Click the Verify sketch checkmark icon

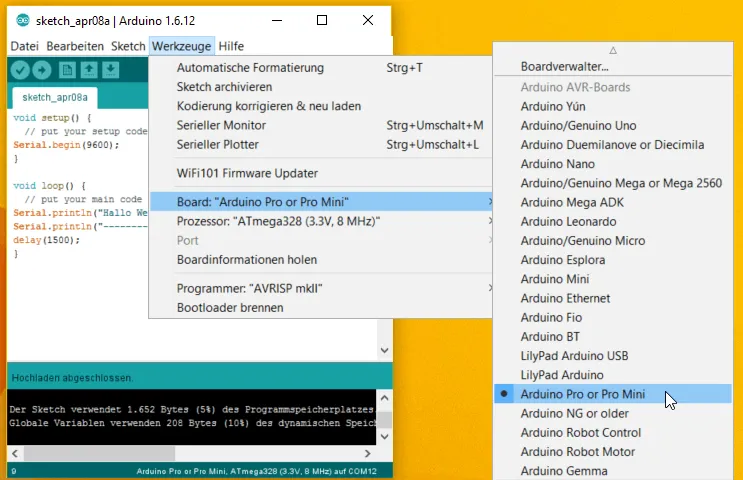[x=19, y=69]
